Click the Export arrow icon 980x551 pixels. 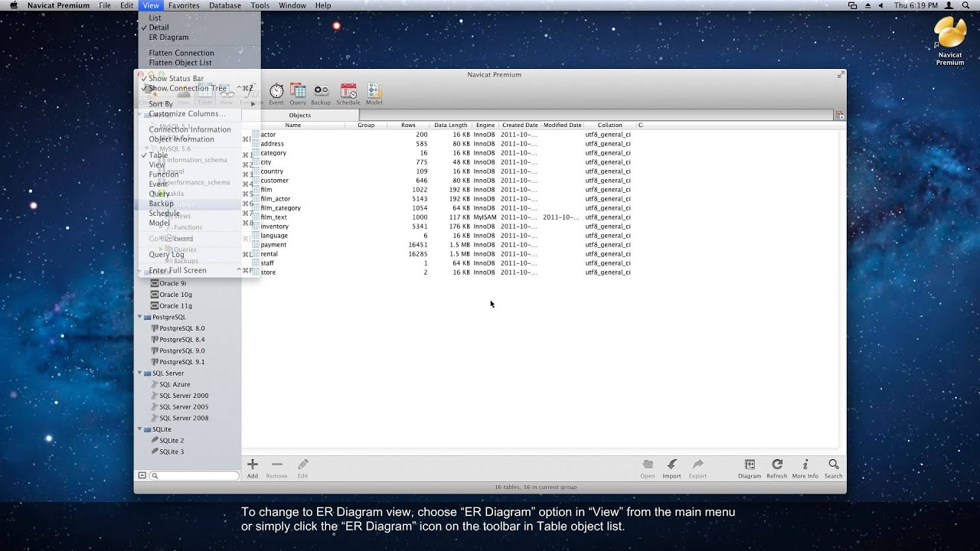(697, 465)
